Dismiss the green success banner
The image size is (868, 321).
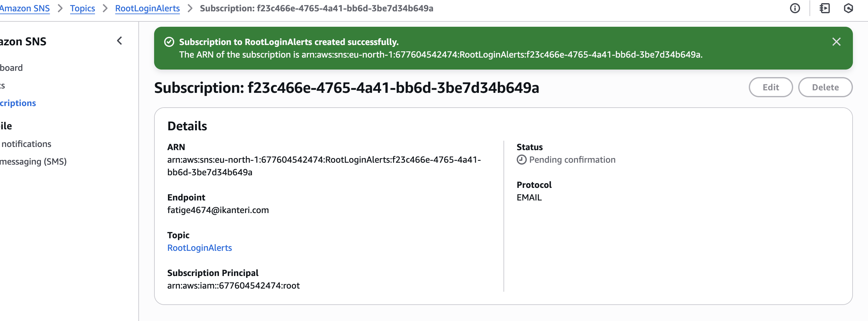point(836,42)
